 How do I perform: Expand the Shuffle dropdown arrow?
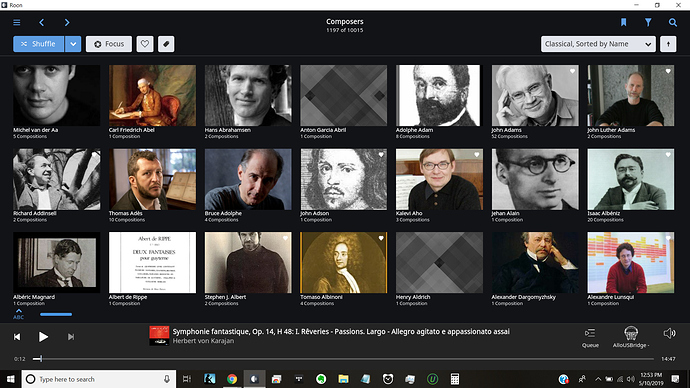(x=73, y=44)
